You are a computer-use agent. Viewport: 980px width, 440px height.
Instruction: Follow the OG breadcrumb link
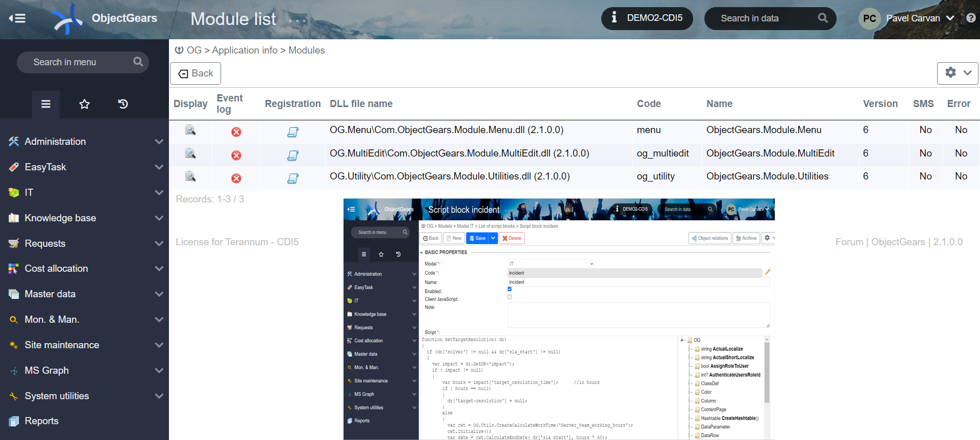click(194, 50)
